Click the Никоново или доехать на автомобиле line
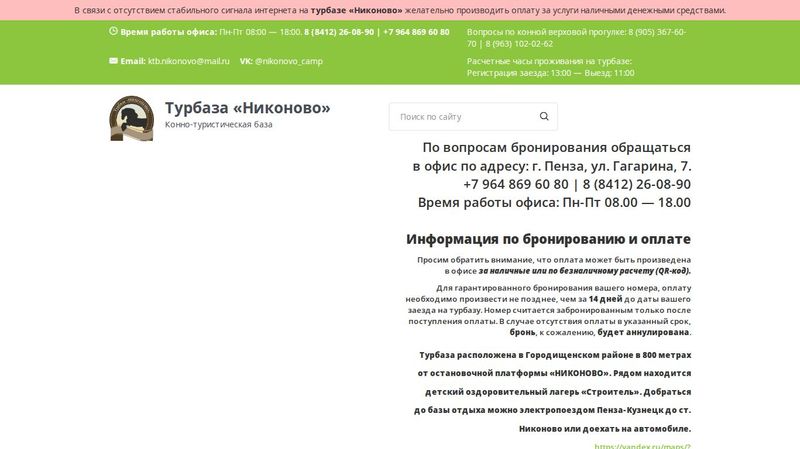Viewport: 800px width, 449px height. [x=605, y=429]
